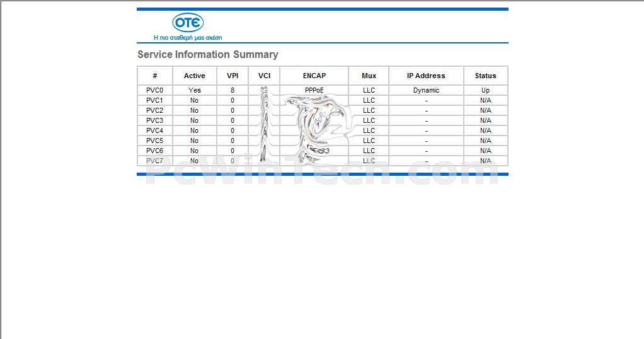Select the PVC0 row label
Screen dimensions: 644x339
click(154, 90)
